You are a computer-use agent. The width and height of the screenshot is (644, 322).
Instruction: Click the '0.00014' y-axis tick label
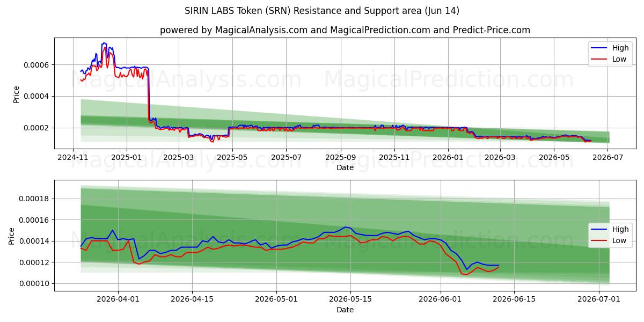[35, 241]
